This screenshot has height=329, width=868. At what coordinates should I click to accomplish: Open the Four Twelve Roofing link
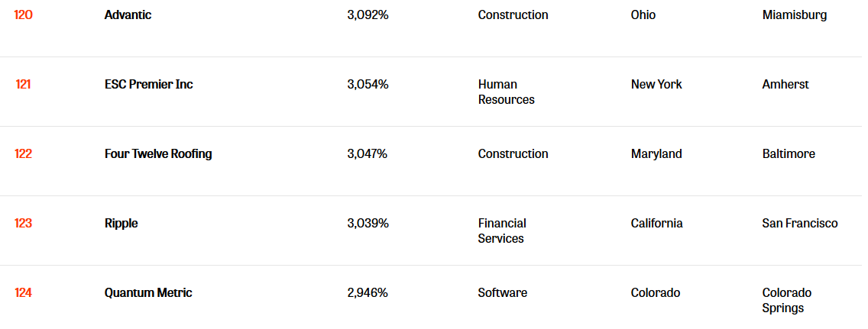158,153
